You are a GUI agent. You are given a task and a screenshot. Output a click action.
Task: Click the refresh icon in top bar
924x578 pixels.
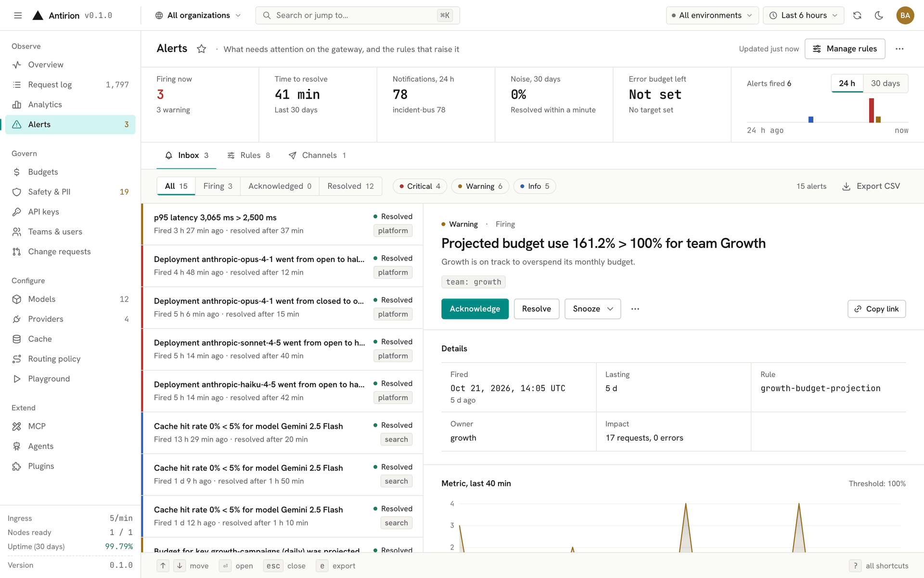tap(857, 15)
